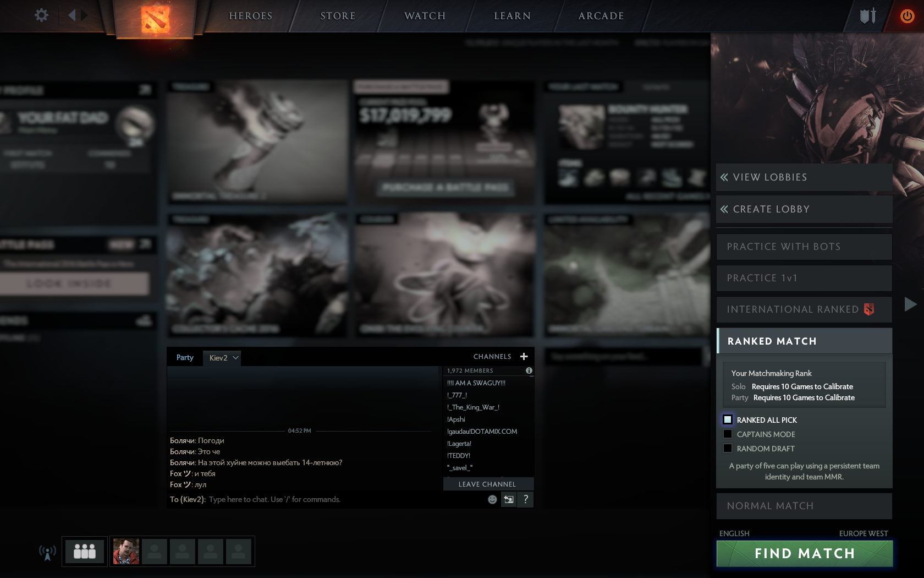Add a chat channel with plus icon
Image resolution: width=924 pixels, height=578 pixels.
click(x=524, y=357)
